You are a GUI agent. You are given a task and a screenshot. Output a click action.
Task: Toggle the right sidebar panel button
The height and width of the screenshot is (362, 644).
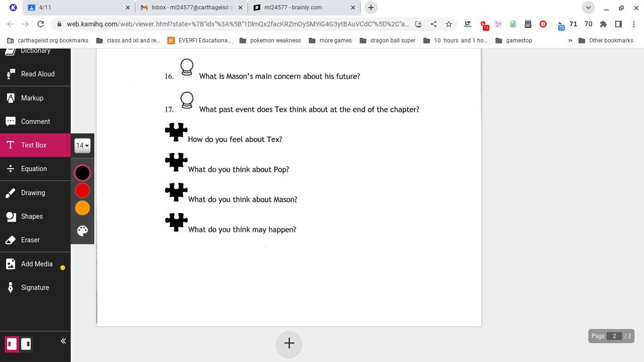[x=26, y=344]
